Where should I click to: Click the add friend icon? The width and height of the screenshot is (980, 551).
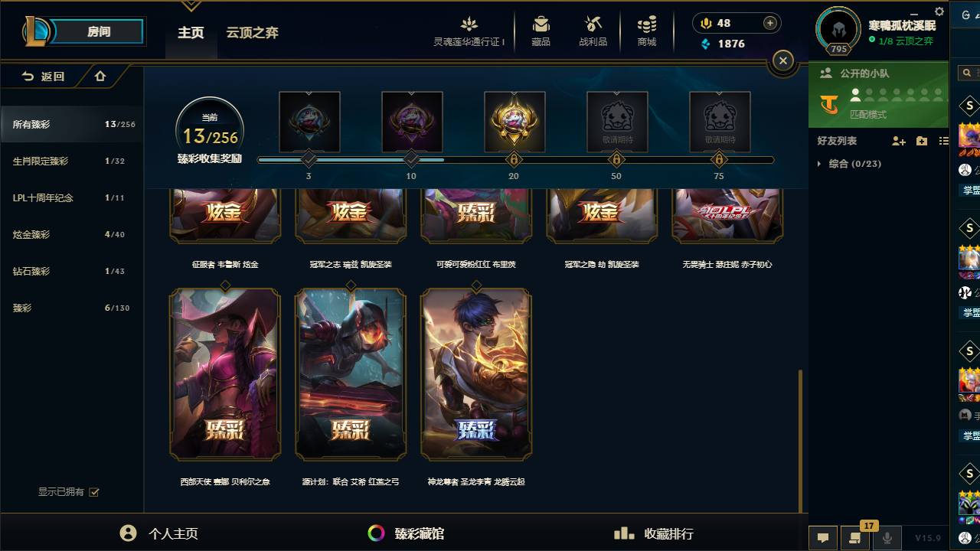click(899, 141)
